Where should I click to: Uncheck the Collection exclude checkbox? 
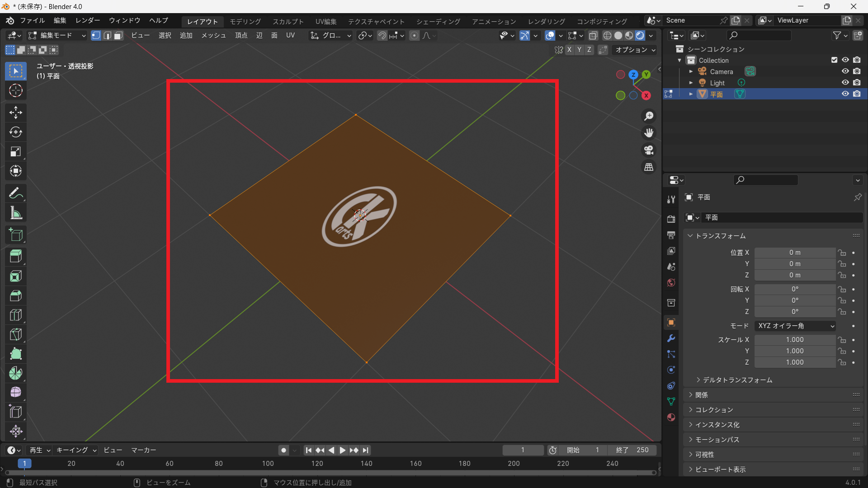click(x=834, y=60)
